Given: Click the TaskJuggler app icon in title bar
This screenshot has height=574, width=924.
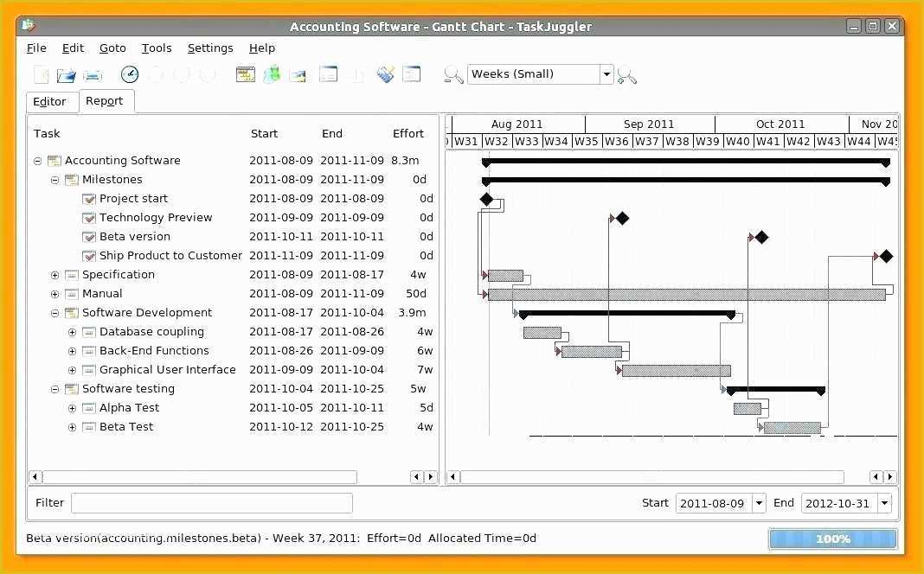Looking at the screenshot, I should pyautogui.click(x=29, y=25).
